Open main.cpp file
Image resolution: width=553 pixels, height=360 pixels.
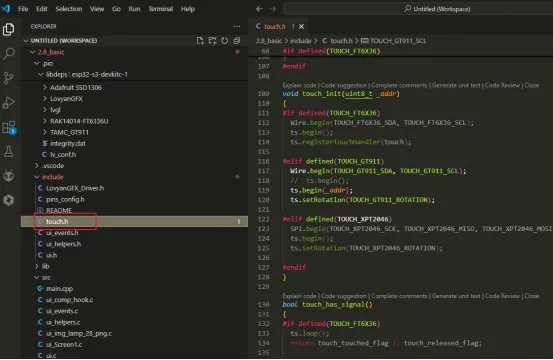pyautogui.click(x=59, y=288)
